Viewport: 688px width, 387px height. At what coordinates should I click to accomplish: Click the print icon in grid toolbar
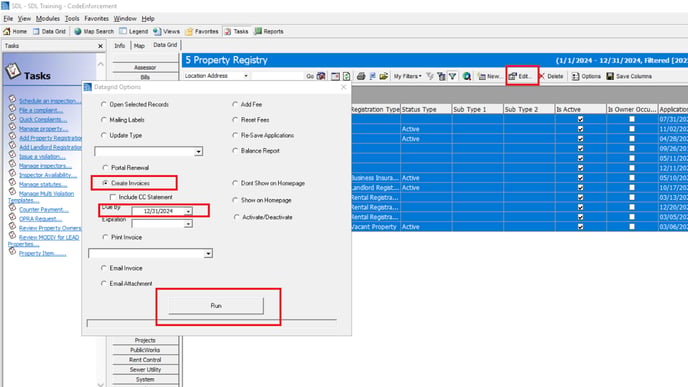tap(361, 76)
